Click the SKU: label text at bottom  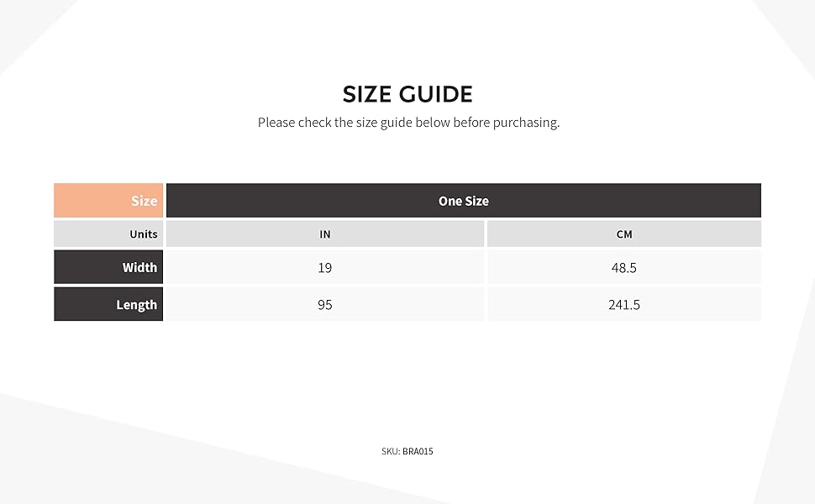pos(391,451)
